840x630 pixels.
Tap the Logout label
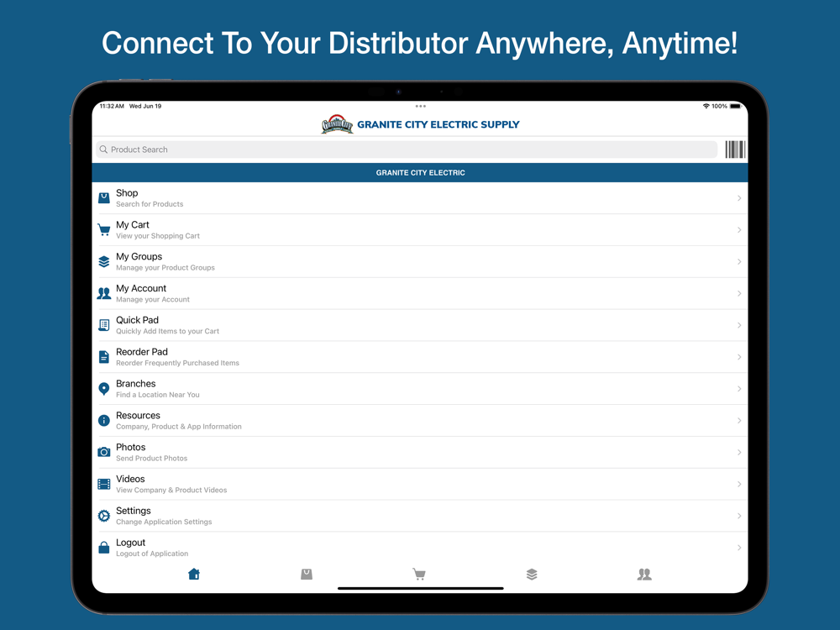tap(131, 543)
